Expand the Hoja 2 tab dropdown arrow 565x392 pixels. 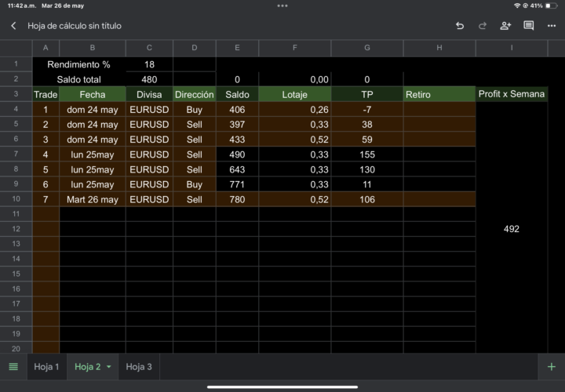(109, 367)
